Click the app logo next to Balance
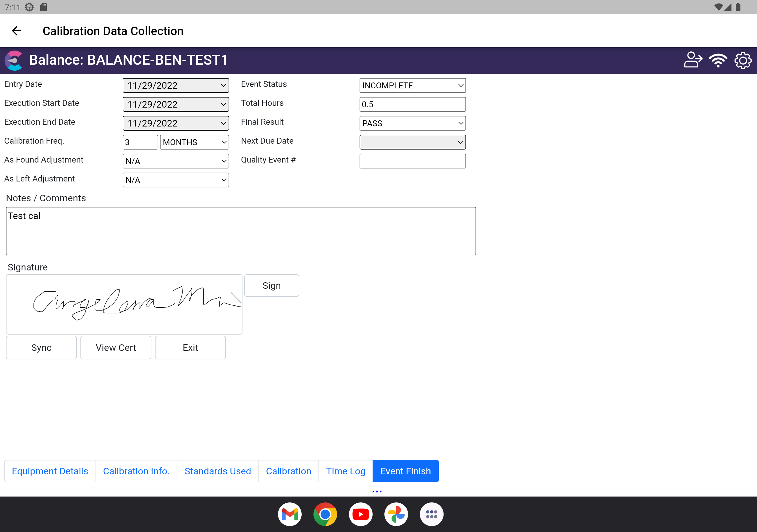The width and height of the screenshot is (757, 532). 14,60
